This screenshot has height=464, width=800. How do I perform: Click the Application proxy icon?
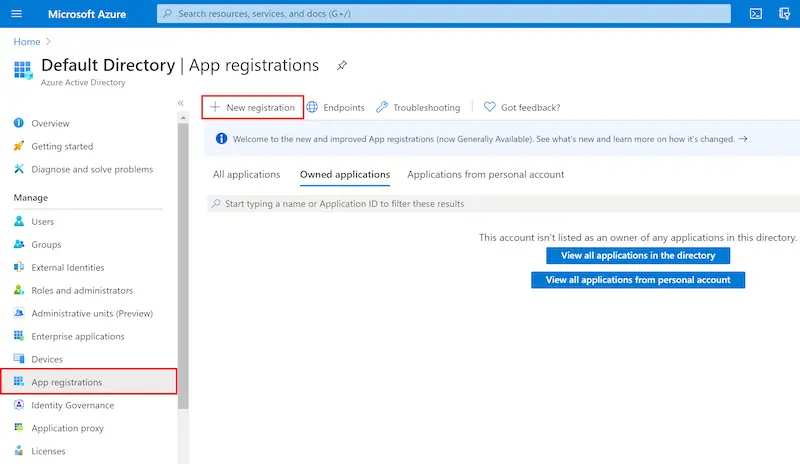19,427
